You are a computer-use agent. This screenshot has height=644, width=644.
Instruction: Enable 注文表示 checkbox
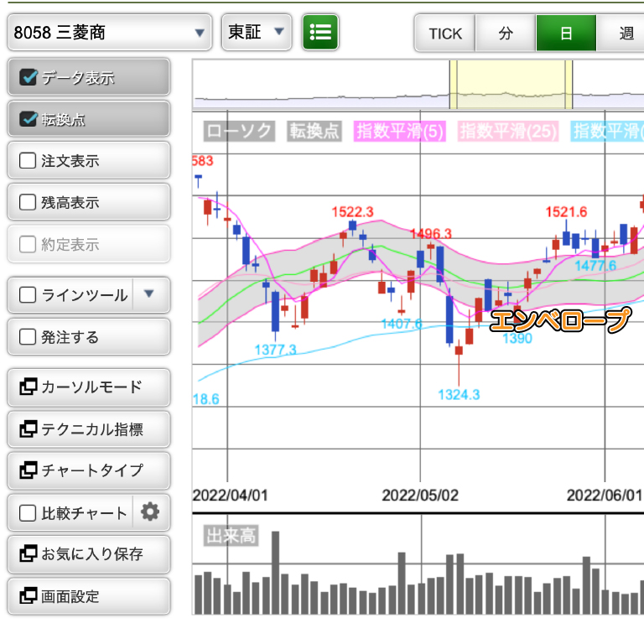tap(28, 161)
